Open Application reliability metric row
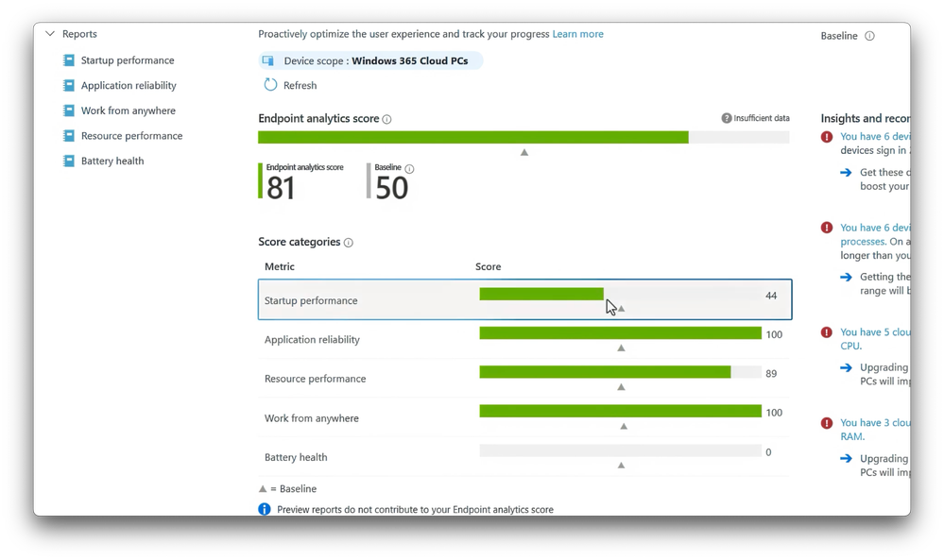Viewport: 944px width, 560px height. point(525,339)
